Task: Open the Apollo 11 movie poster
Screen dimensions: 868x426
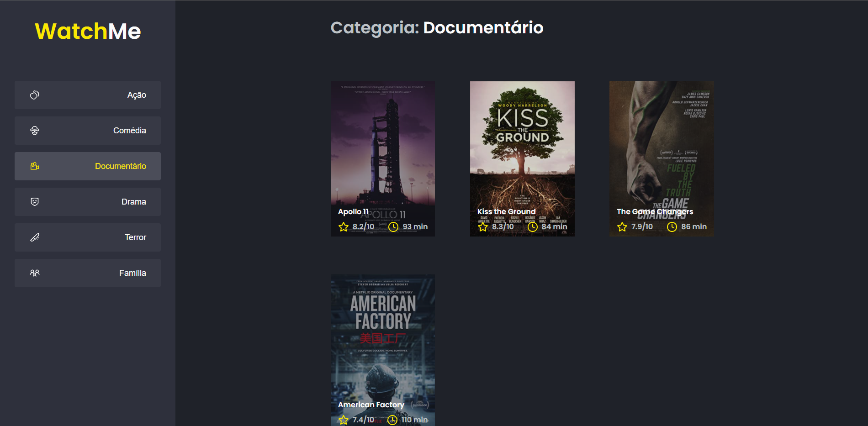Action: click(383, 159)
